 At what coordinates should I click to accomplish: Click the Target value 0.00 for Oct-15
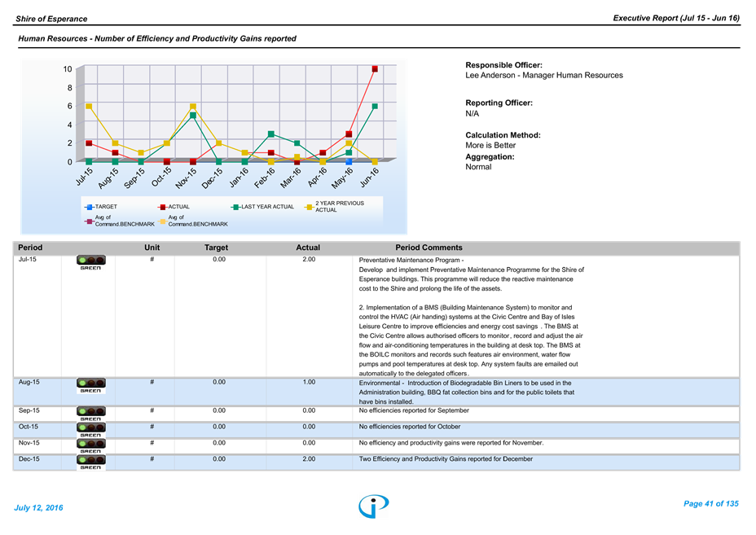point(219,427)
